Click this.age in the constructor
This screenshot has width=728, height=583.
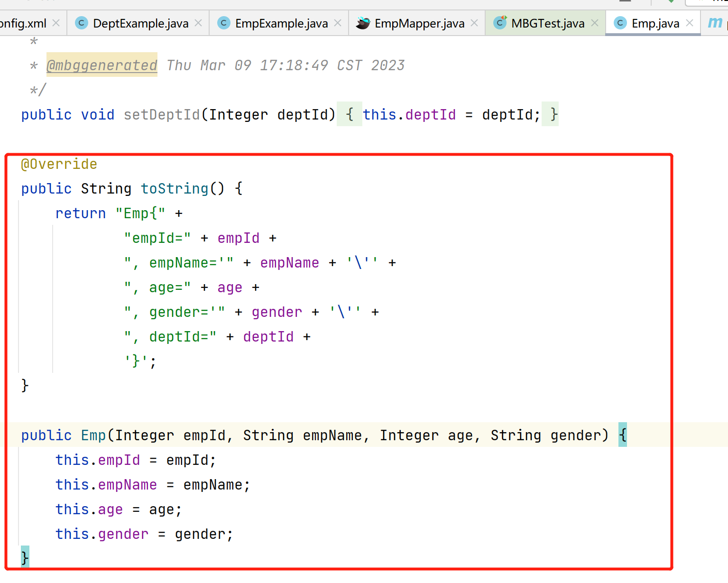89,509
